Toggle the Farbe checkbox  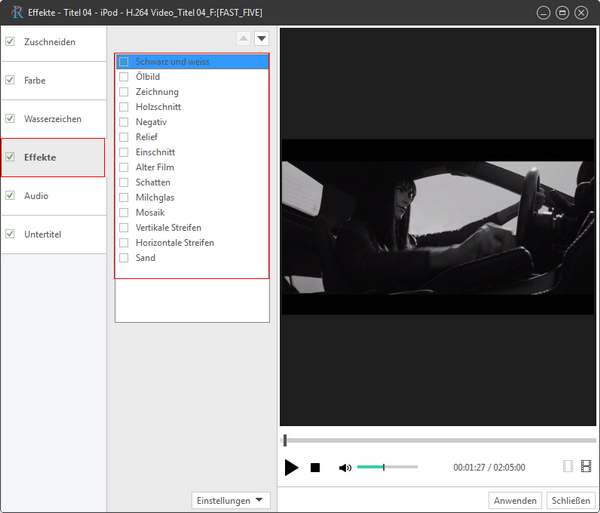pyautogui.click(x=10, y=80)
